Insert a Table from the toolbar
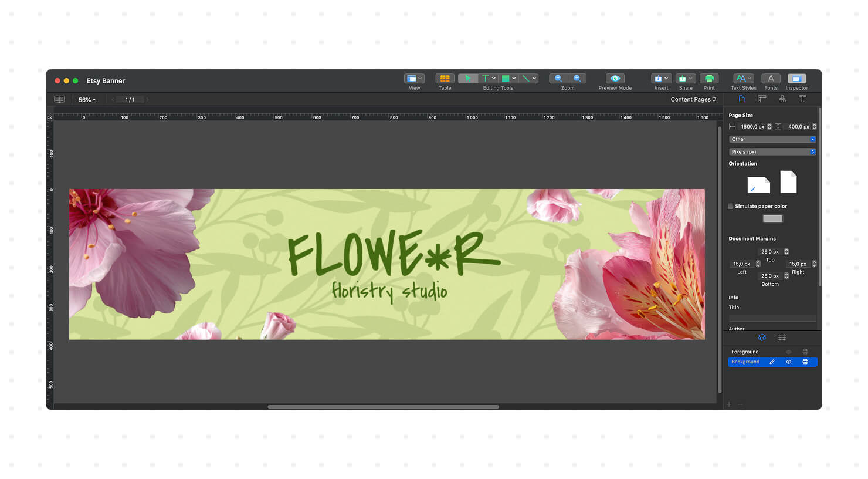This screenshot has height=479, width=868. coord(445,79)
